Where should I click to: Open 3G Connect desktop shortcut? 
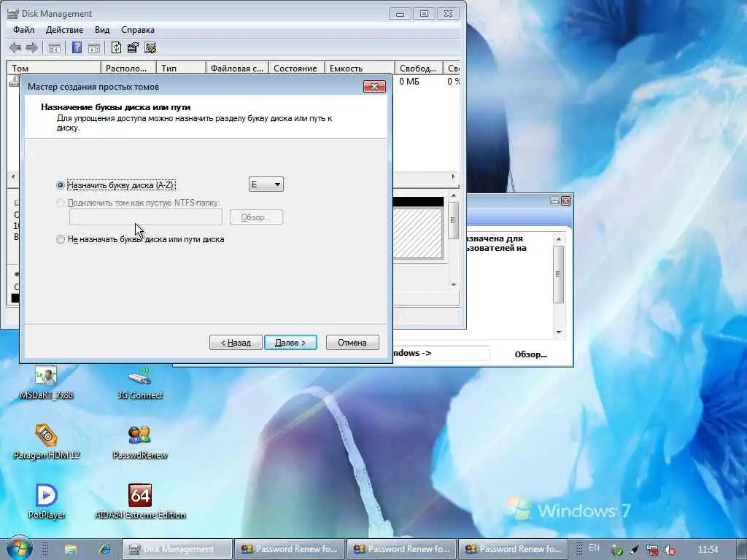139,382
